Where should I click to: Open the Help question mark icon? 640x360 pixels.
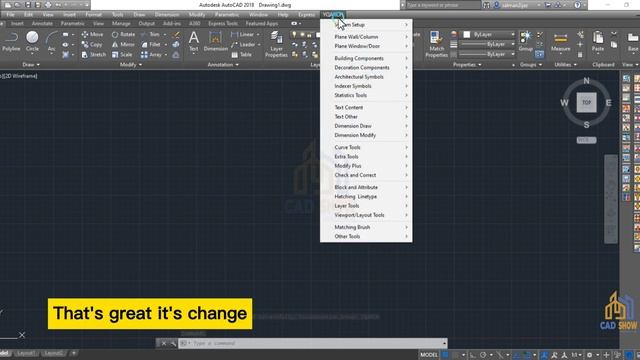coord(577,5)
